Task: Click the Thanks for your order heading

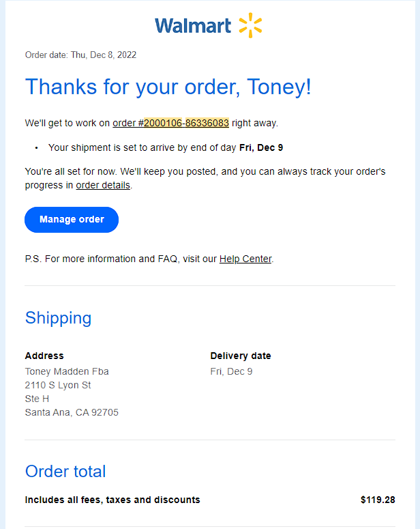Action: click(168, 87)
